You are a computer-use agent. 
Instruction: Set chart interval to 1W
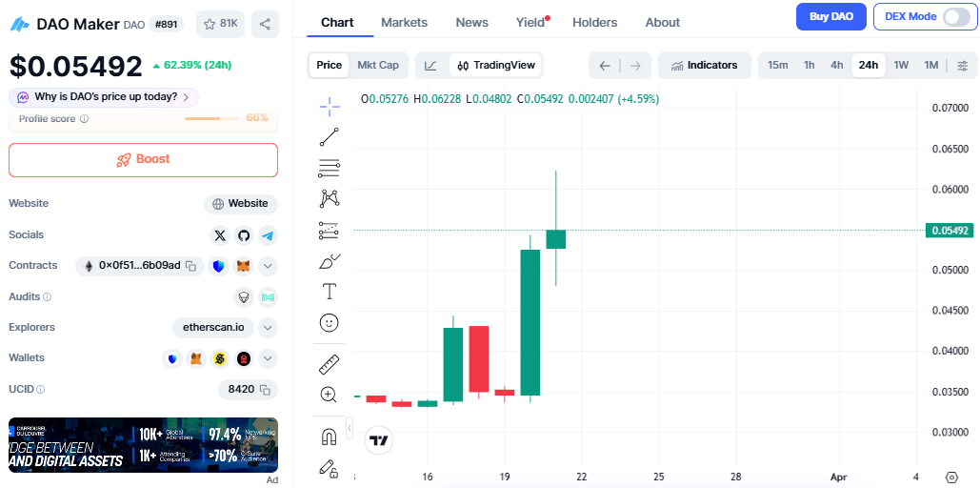901,65
